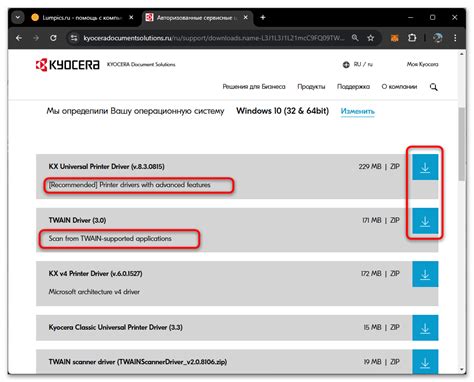Open the Продукты menu
This screenshot has height=382, width=474.
311,87
